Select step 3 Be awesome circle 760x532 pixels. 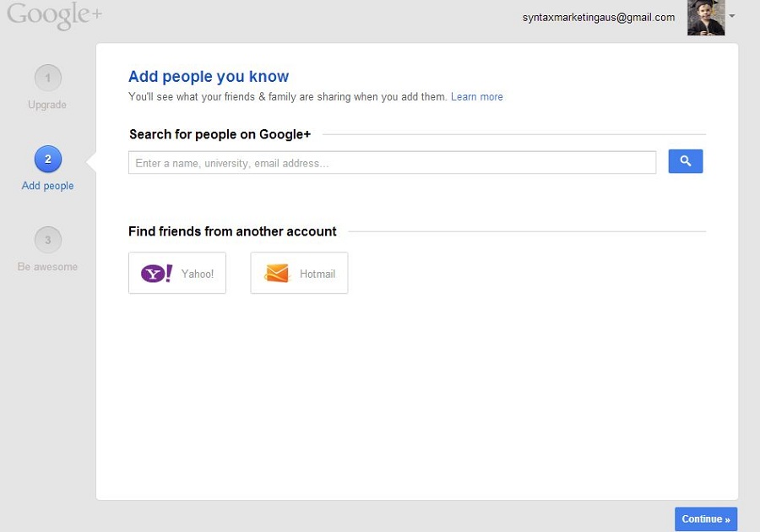48,240
